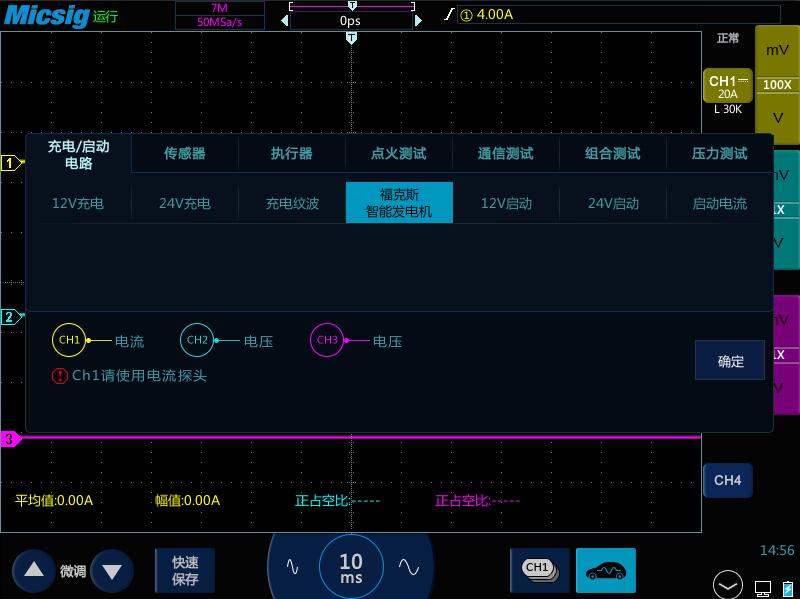Open the automotive diagnostics car icon
The height and width of the screenshot is (599, 800).
click(607, 570)
